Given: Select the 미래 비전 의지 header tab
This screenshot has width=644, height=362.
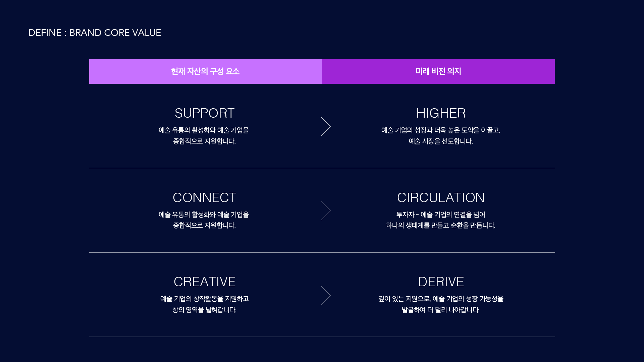Looking at the screenshot, I should 438,71.
